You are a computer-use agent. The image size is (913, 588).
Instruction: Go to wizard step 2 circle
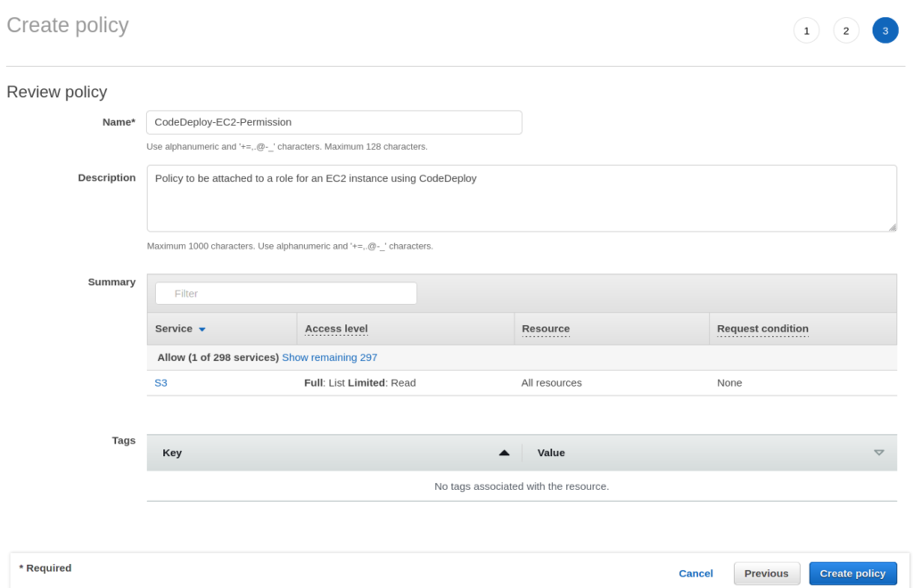[845, 30]
